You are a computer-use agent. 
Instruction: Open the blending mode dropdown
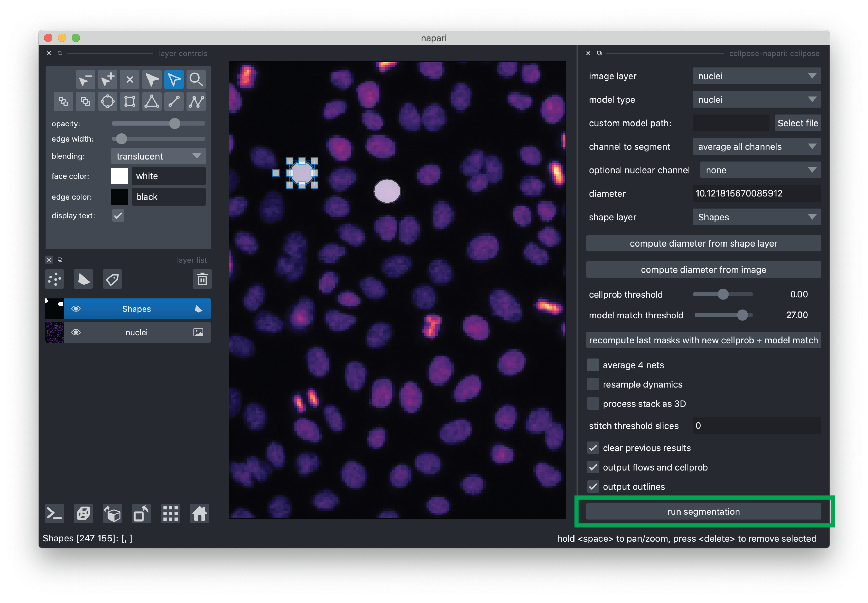158,156
